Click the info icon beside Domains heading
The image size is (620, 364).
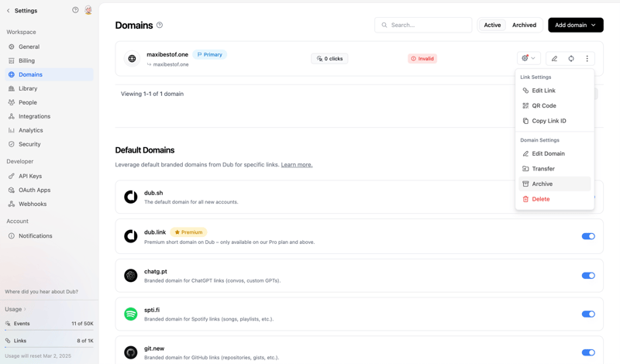coord(160,25)
